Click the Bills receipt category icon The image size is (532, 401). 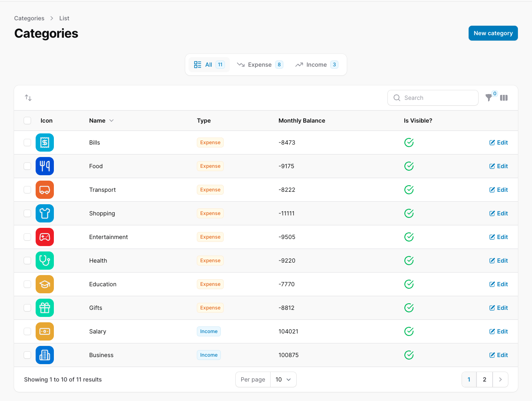[45, 143]
